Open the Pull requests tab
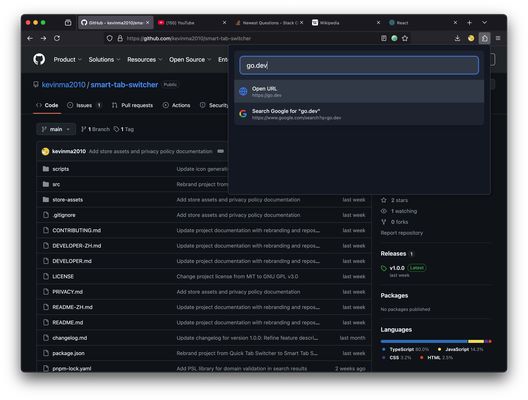 click(132, 105)
